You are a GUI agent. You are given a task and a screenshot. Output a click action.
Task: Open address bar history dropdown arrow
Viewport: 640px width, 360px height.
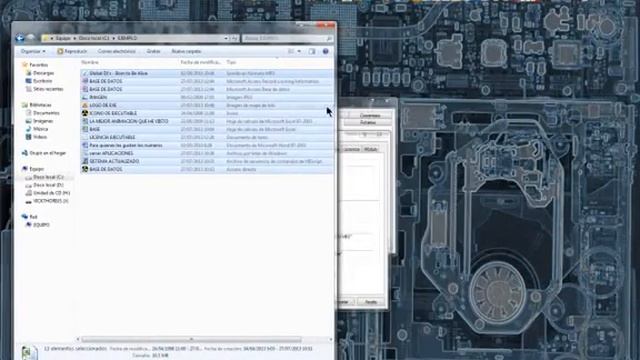point(226,38)
